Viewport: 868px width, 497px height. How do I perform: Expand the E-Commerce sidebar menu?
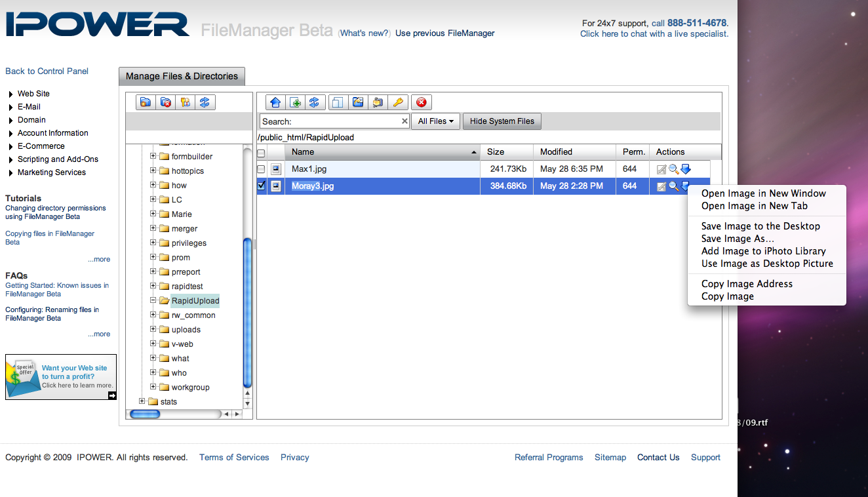click(11, 147)
